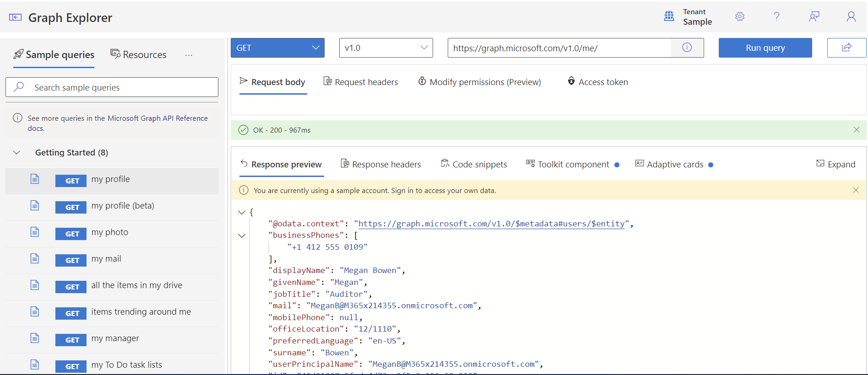Screen dimensions: 868x375
Task: Click the "Auditor" jobTitle value
Action: (347, 294)
